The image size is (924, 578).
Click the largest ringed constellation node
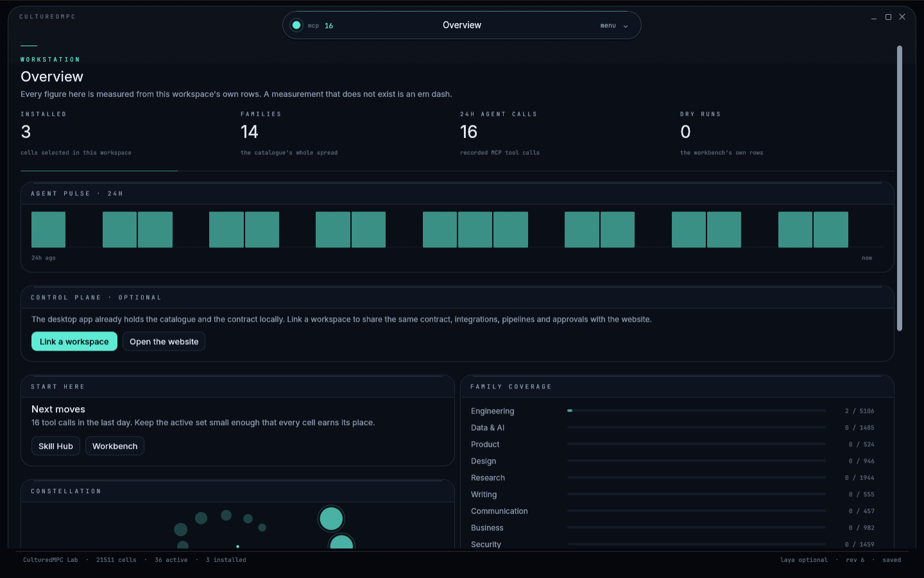click(331, 519)
